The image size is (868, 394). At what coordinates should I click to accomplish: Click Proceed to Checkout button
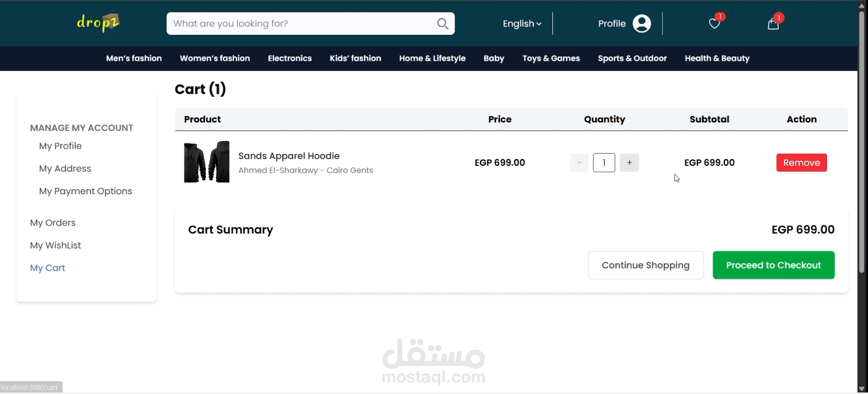773,265
